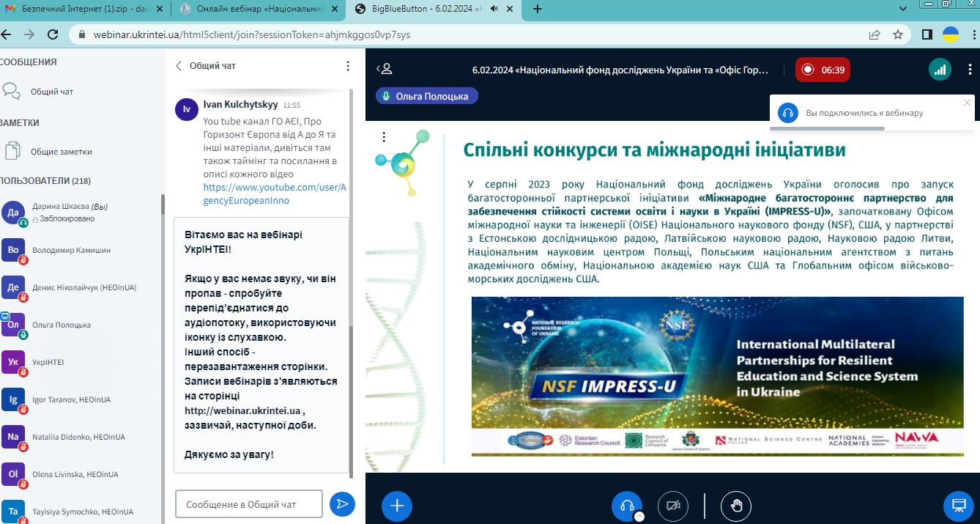Open Общий чат in the messages list

click(52, 92)
